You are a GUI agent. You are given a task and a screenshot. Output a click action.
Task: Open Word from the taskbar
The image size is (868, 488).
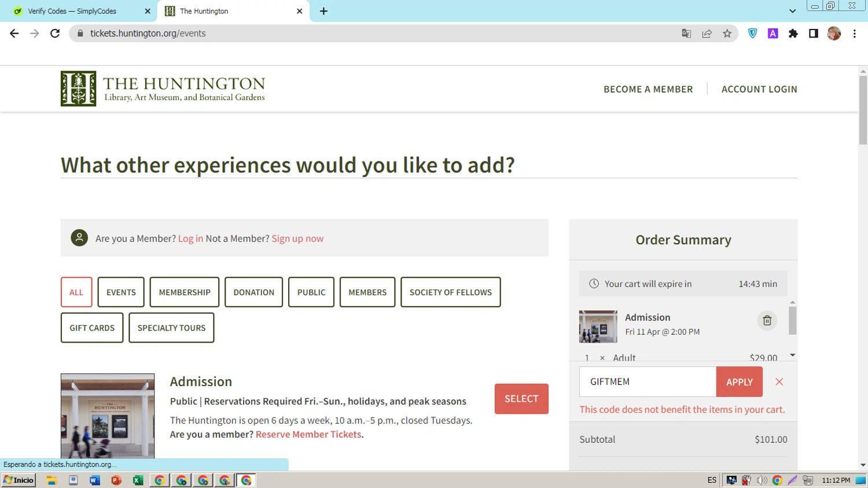(x=94, y=480)
